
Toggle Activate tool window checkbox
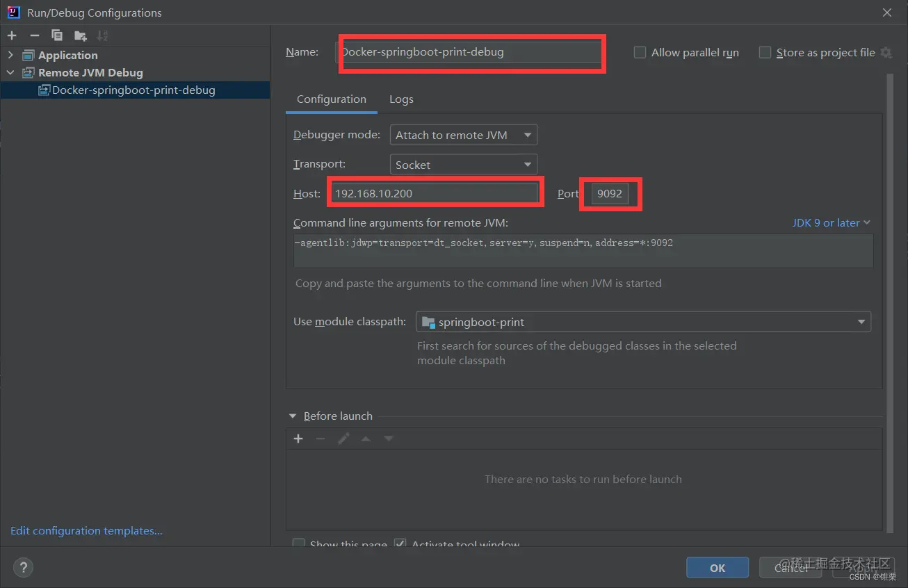tap(400, 544)
